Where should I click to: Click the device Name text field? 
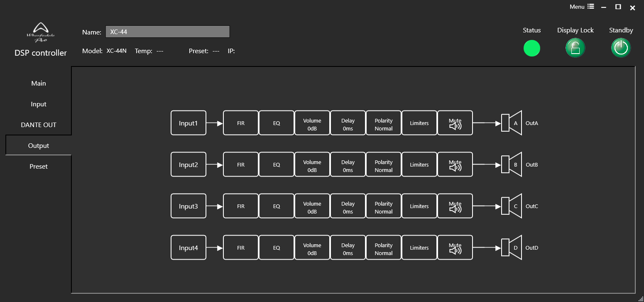pos(167,32)
